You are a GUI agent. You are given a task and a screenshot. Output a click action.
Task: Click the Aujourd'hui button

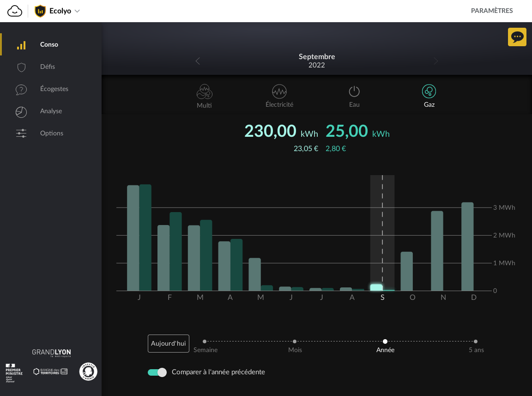[168, 343]
